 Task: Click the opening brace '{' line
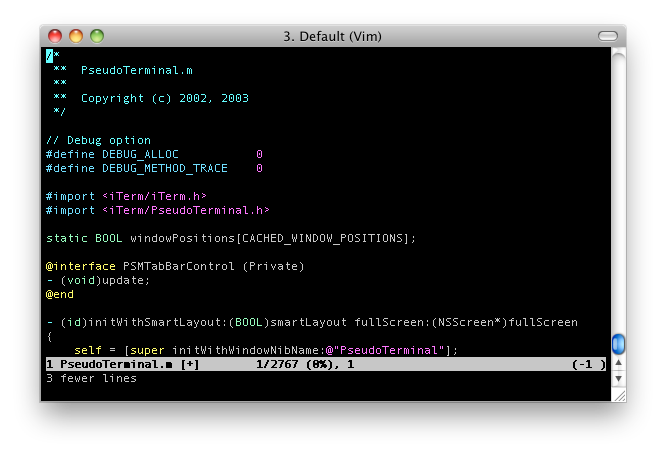pyautogui.click(x=49, y=336)
